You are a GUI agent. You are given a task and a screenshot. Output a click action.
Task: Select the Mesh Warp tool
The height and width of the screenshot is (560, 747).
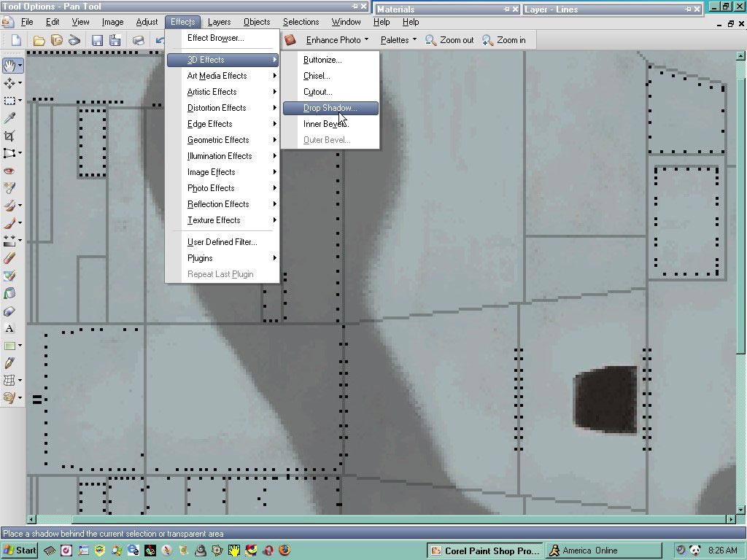9,380
